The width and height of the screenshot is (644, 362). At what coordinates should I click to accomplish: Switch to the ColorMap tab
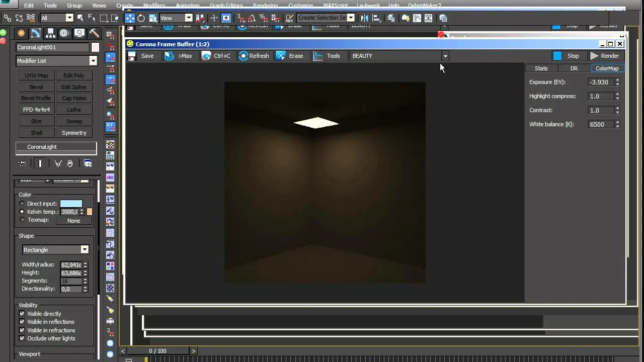(x=607, y=68)
